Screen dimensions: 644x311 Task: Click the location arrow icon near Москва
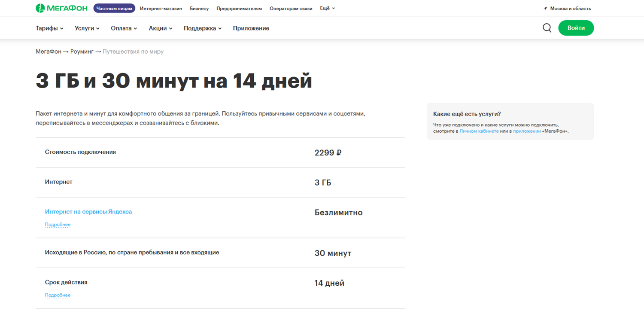[x=545, y=9]
